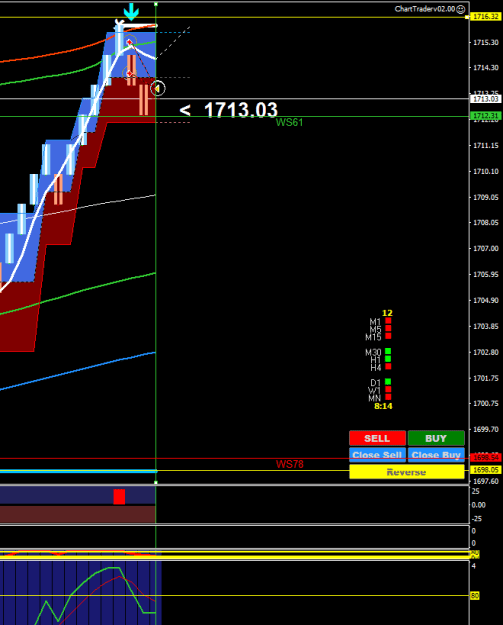Click the D1 green trend indicator square
Viewport: 503px width, 625px height.
[x=388, y=382]
